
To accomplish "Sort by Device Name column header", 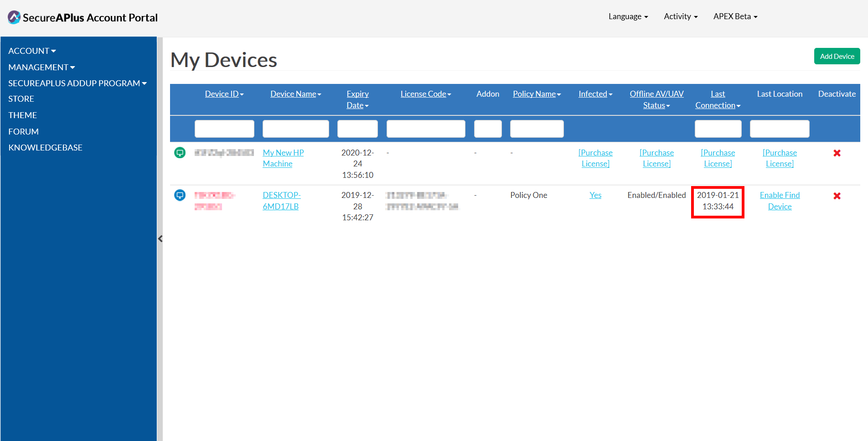I will point(296,94).
